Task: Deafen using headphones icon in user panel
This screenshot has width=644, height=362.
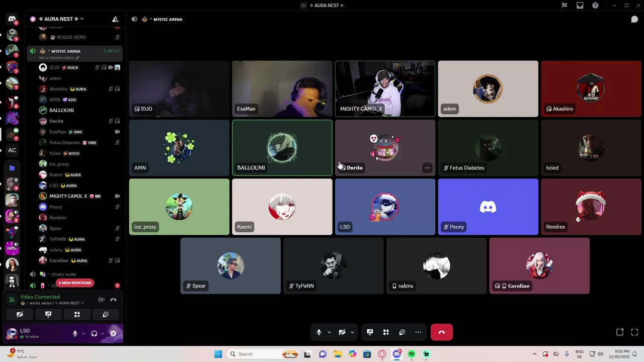Action: tap(94, 333)
